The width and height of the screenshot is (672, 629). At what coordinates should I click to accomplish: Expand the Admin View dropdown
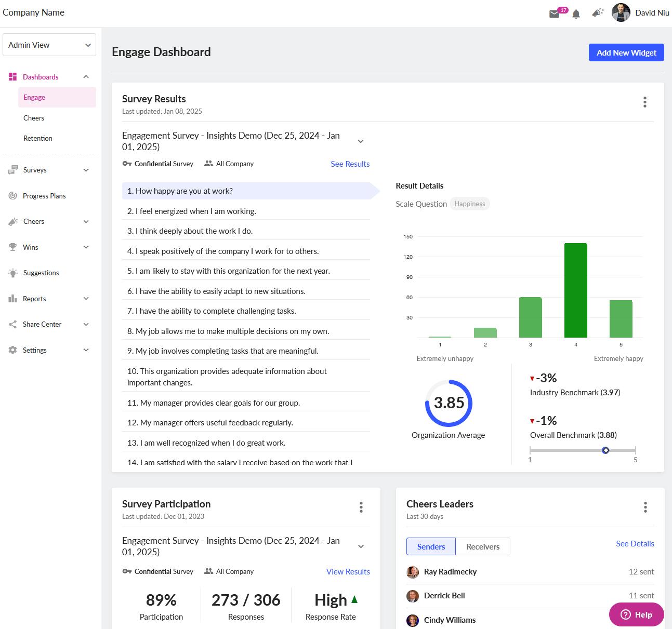[x=49, y=45]
